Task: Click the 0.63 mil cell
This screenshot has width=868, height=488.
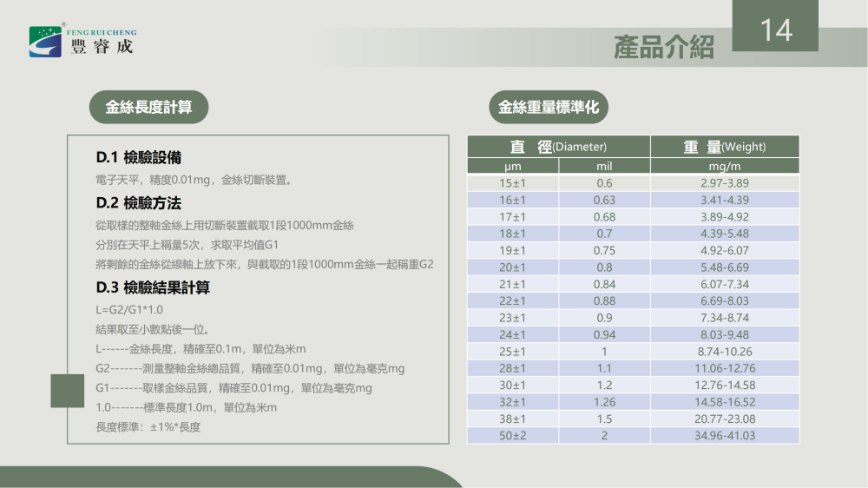Action: (604, 200)
